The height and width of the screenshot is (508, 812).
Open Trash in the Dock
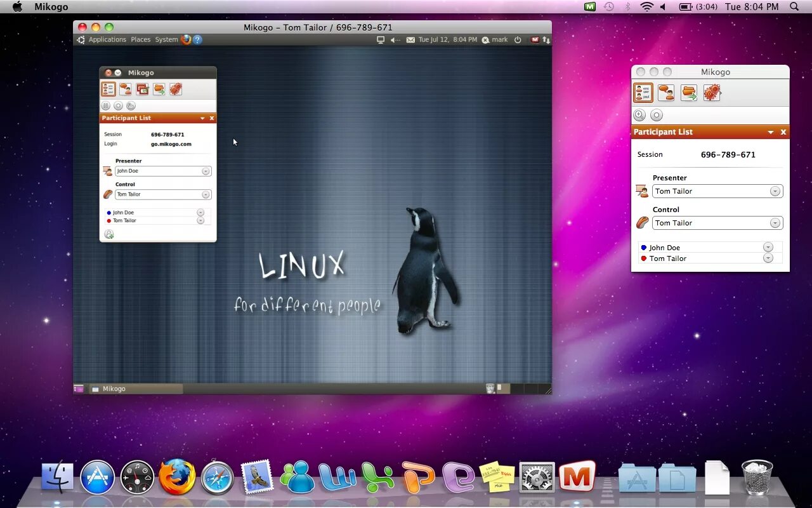click(757, 478)
